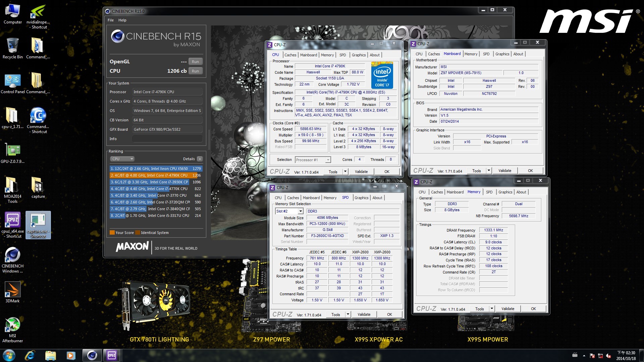Click the Core Speed value 5898.63 MHz

(311, 129)
